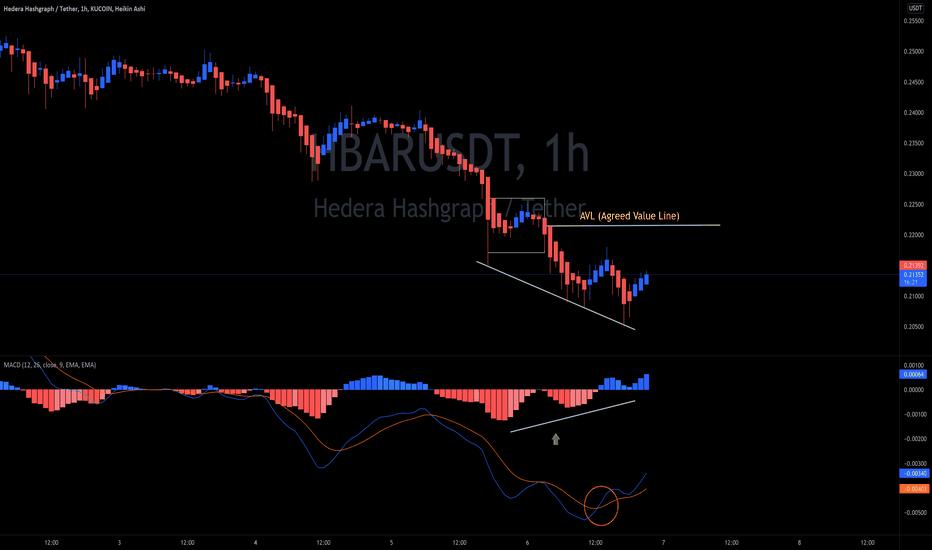Viewport: 932px width, 550px height.
Task: Click the date label 3 on time axis
Action: point(119,543)
